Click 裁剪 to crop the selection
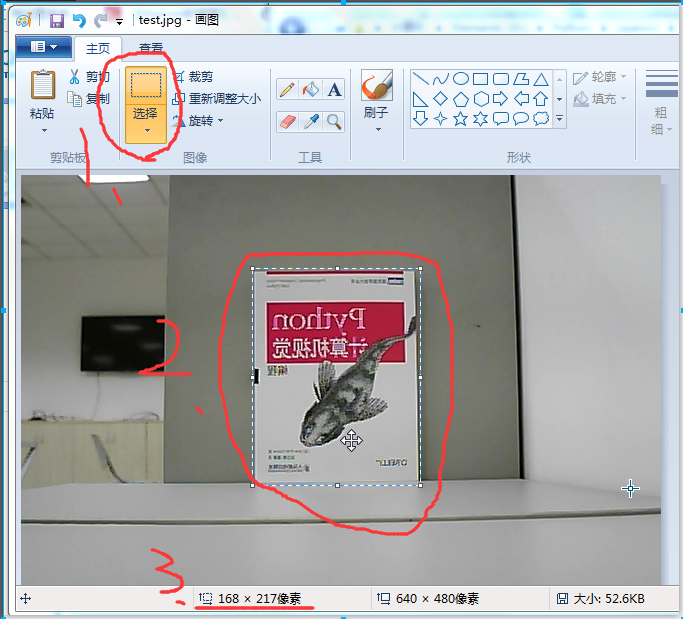683x619 pixels. coord(194,77)
